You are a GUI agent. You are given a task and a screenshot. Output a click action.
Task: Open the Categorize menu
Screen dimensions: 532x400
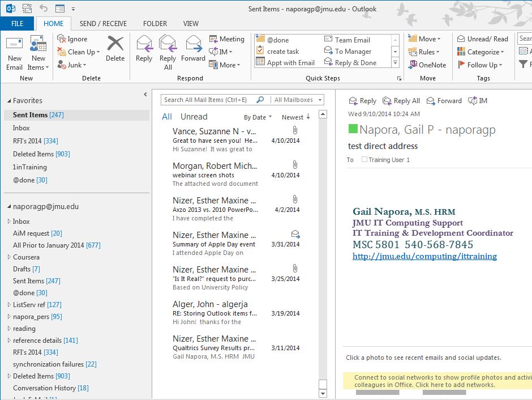[480, 52]
